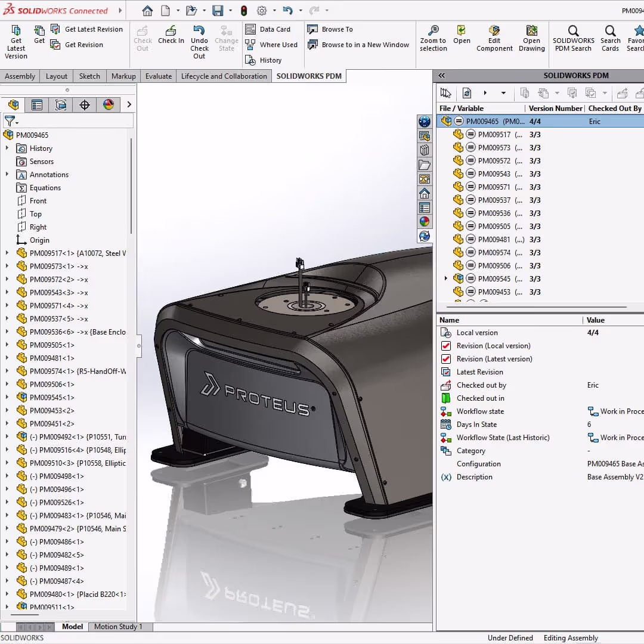The image size is (644, 644).
Task: Switch to the Evaluate tab
Action: (159, 76)
